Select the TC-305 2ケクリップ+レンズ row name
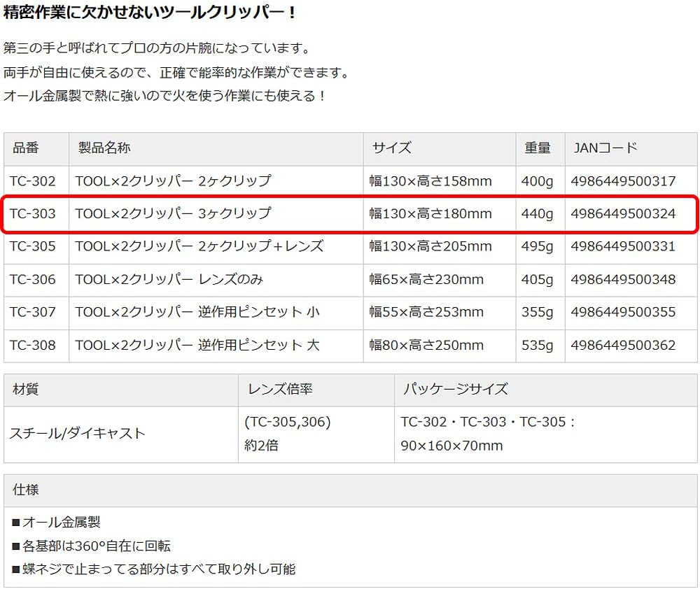Screen dimensions: 700x589 tap(199, 246)
